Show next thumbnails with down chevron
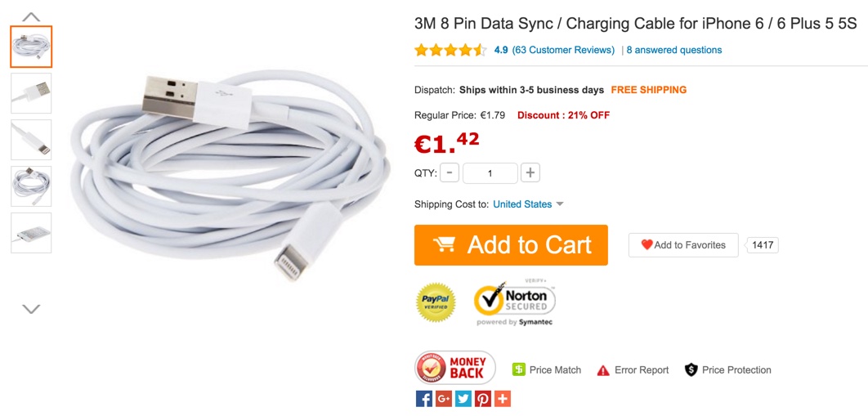The height and width of the screenshot is (416, 868). (31, 309)
